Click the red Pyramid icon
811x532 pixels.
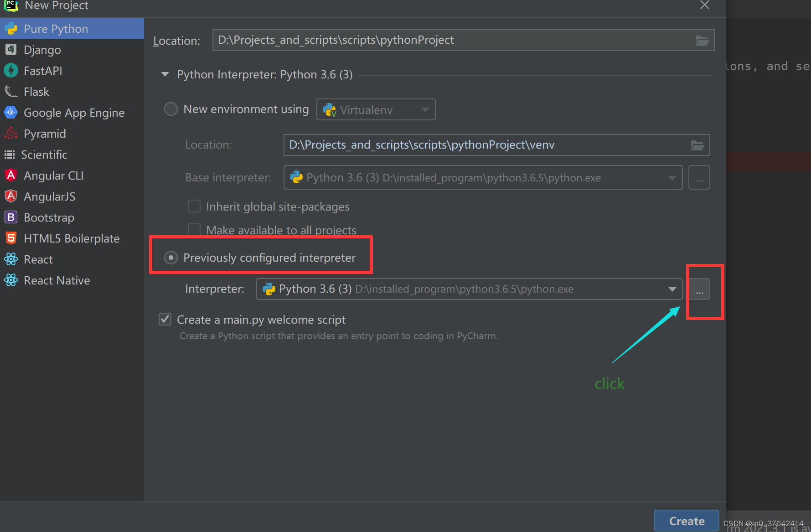point(11,133)
